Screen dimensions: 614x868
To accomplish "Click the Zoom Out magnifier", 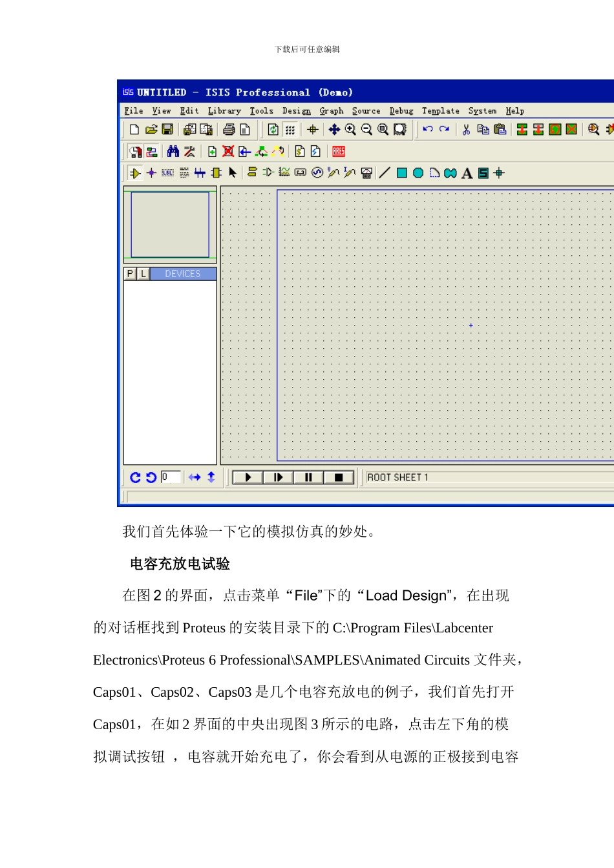I will click(366, 130).
